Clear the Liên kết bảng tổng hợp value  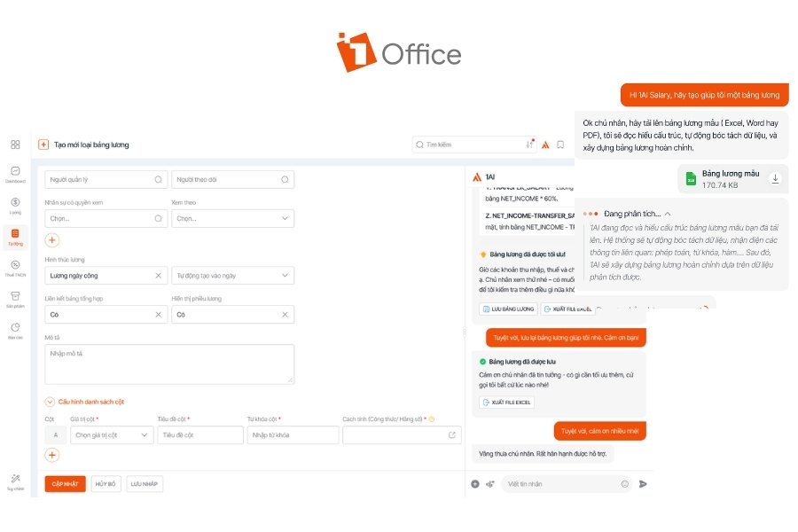[159, 315]
